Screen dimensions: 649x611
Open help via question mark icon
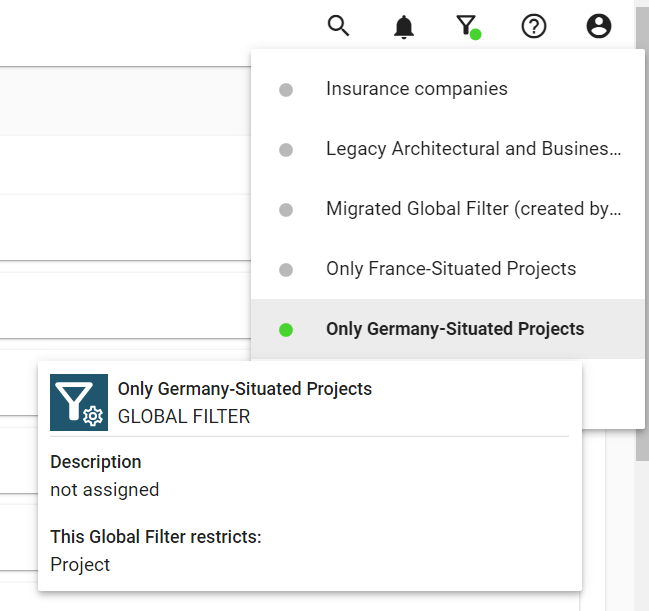tap(534, 27)
